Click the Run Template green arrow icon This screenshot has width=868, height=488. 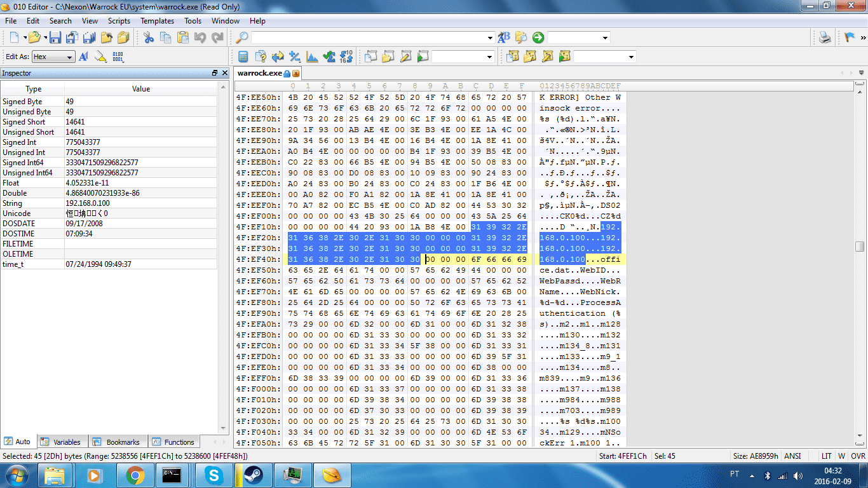click(x=564, y=57)
